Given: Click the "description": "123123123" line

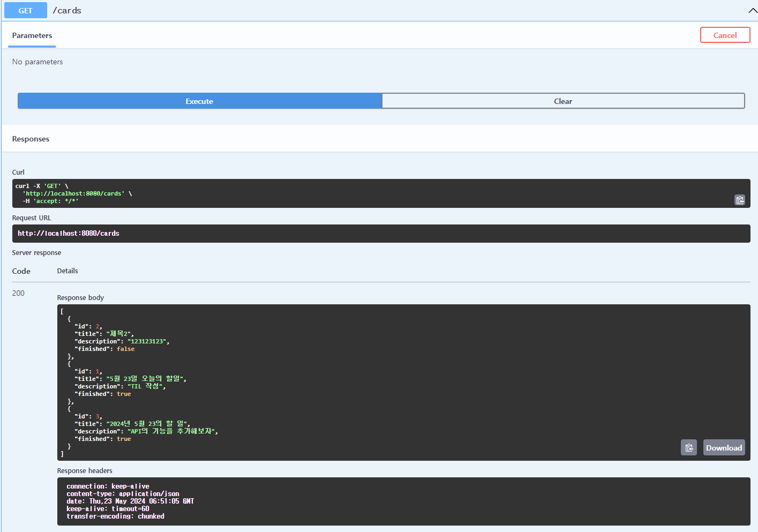Looking at the screenshot, I should pyautogui.click(x=122, y=341).
